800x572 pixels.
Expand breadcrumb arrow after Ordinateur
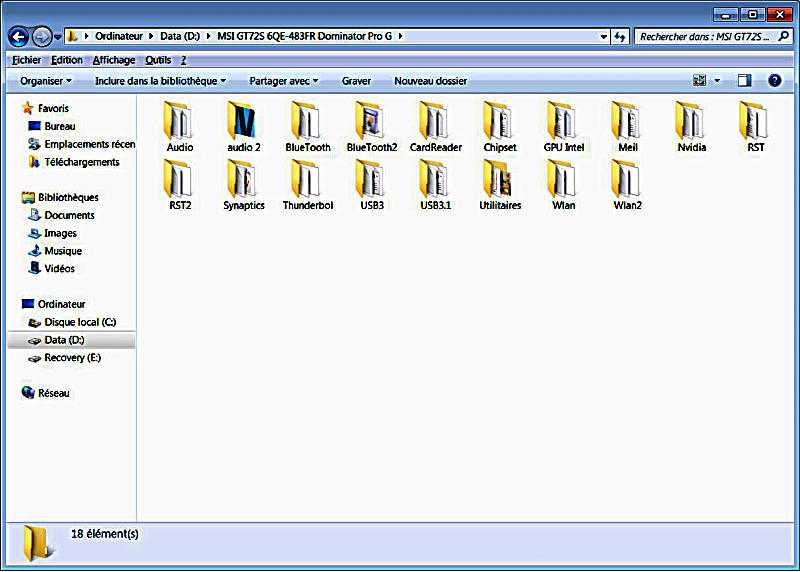pyautogui.click(x=151, y=36)
